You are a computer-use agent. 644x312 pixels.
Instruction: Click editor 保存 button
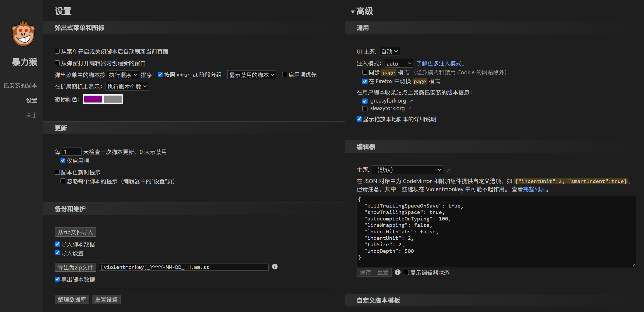[x=365, y=272]
